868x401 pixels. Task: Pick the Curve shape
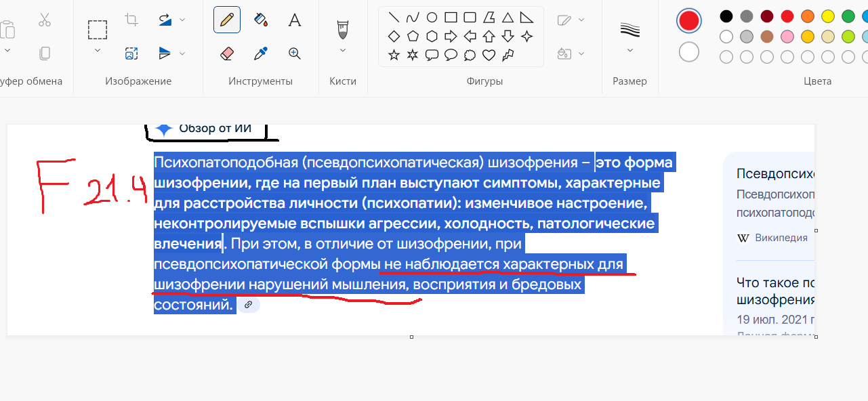point(413,17)
